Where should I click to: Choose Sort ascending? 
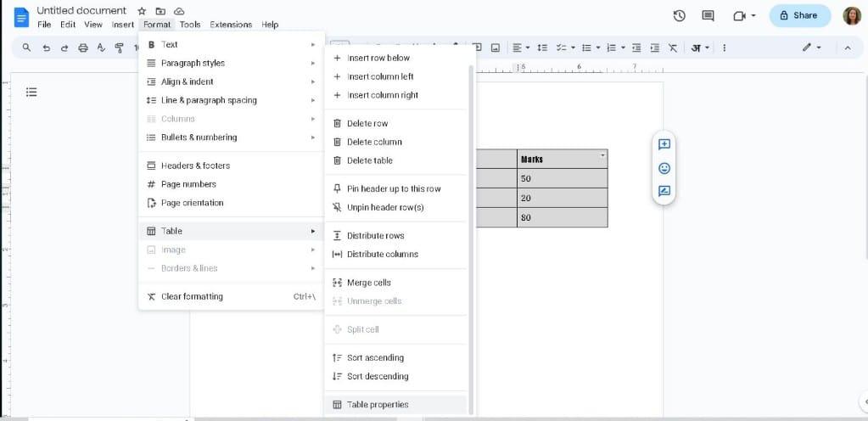(x=396, y=358)
